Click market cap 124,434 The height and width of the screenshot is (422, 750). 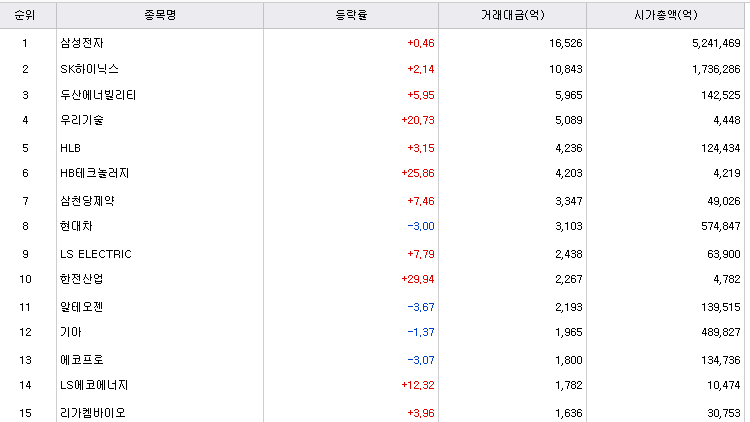pos(721,148)
